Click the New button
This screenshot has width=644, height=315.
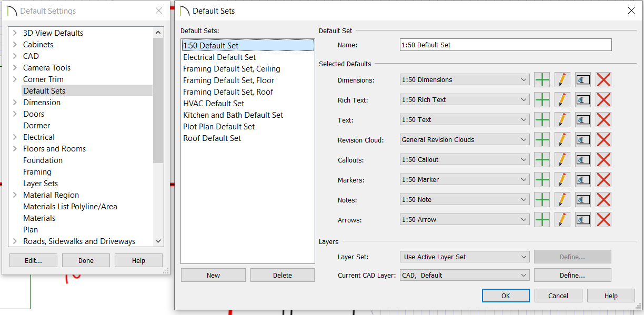coord(213,275)
